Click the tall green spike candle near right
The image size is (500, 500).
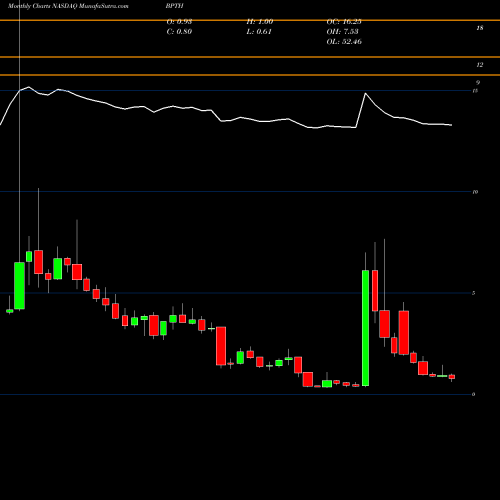(x=366, y=328)
